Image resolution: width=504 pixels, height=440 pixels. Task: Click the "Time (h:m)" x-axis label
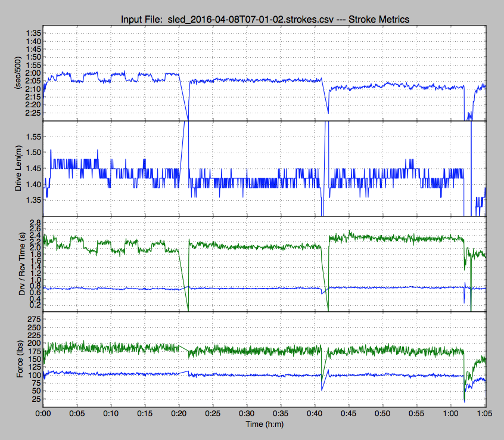click(264, 423)
